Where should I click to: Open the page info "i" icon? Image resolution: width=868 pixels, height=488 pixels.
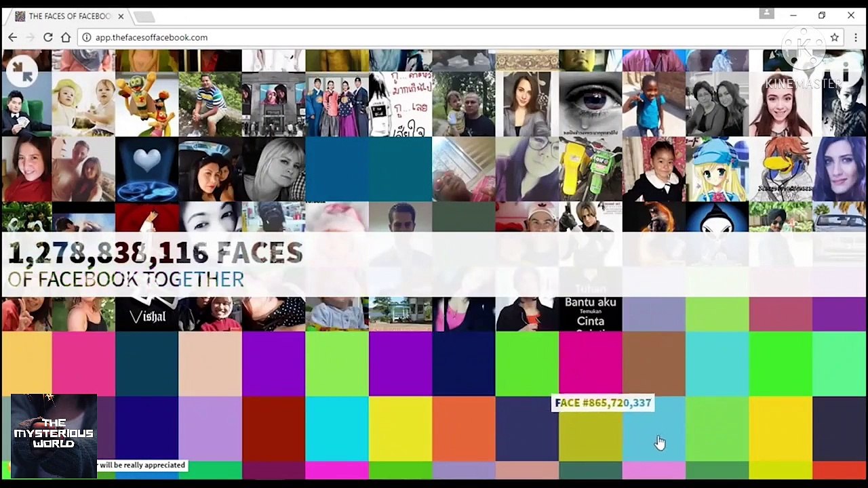845,70
